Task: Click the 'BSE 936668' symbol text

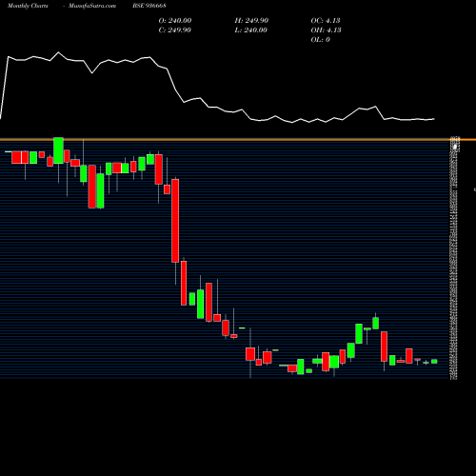Action: pyautogui.click(x=149, y=6)
